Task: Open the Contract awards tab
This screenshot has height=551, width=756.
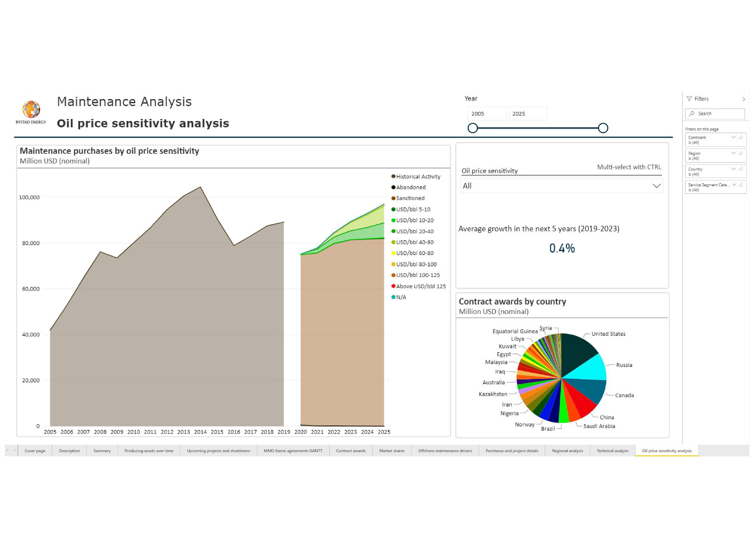Action: pos(351,451)
